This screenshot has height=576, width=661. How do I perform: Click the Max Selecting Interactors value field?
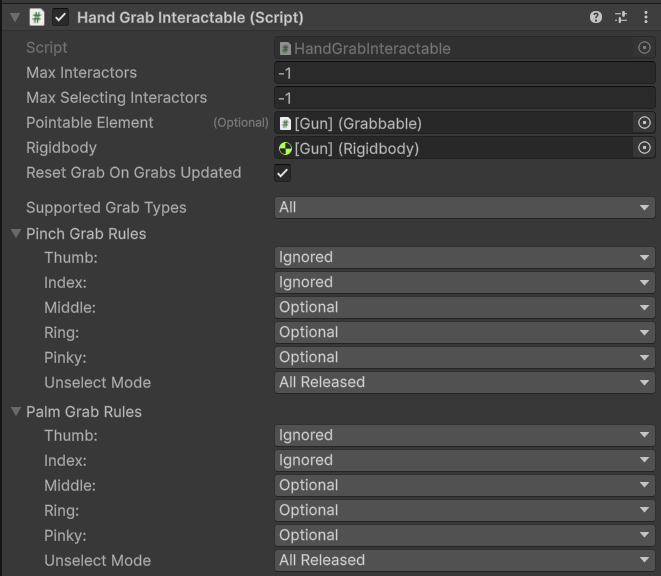(464, 98)
